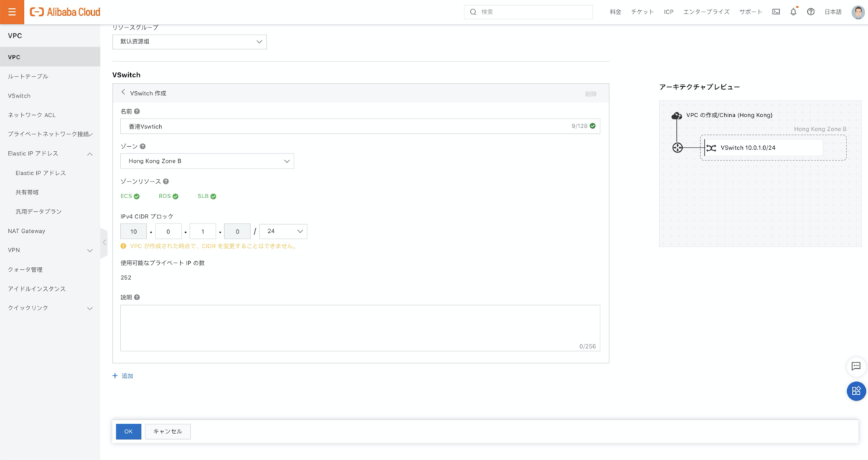Open エンタープライズ in the top bar
The height and width of the screenshot is (460, 868).
coord(707,12)
